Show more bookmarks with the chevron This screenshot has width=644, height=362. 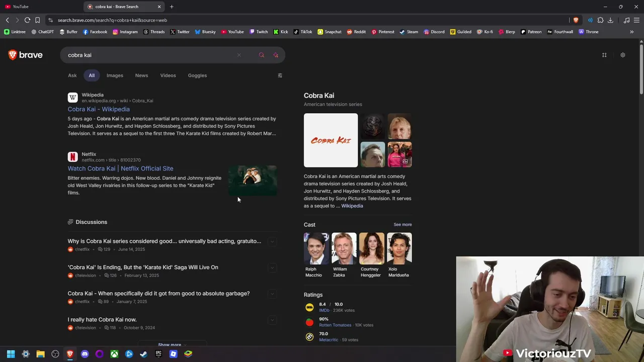tap(631, 32)
